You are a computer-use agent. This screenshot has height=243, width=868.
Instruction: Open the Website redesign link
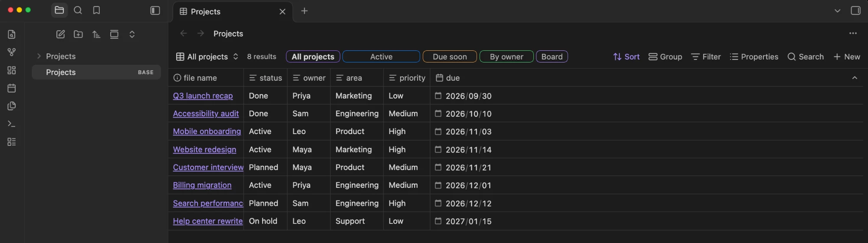[x=204, y=150]
